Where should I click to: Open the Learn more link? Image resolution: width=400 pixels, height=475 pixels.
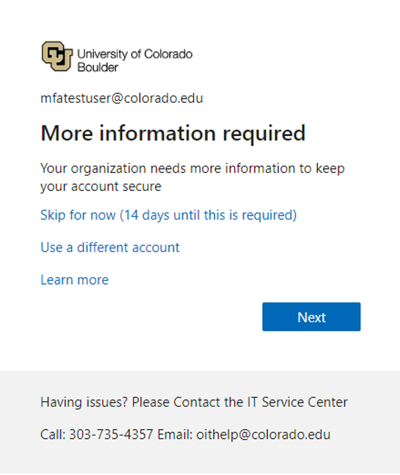pyautogui.click(x=74, y=280)
